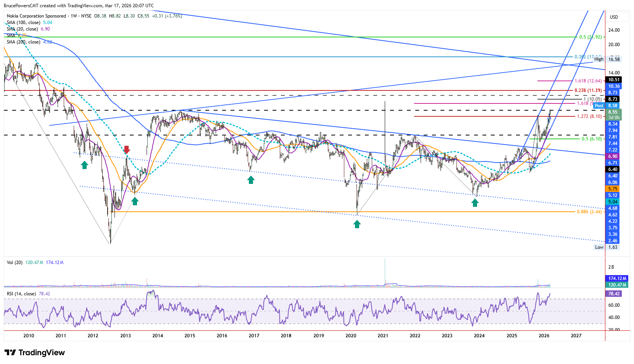
Task: Click the 2020 label on the time axis
Action: [351, 336]
